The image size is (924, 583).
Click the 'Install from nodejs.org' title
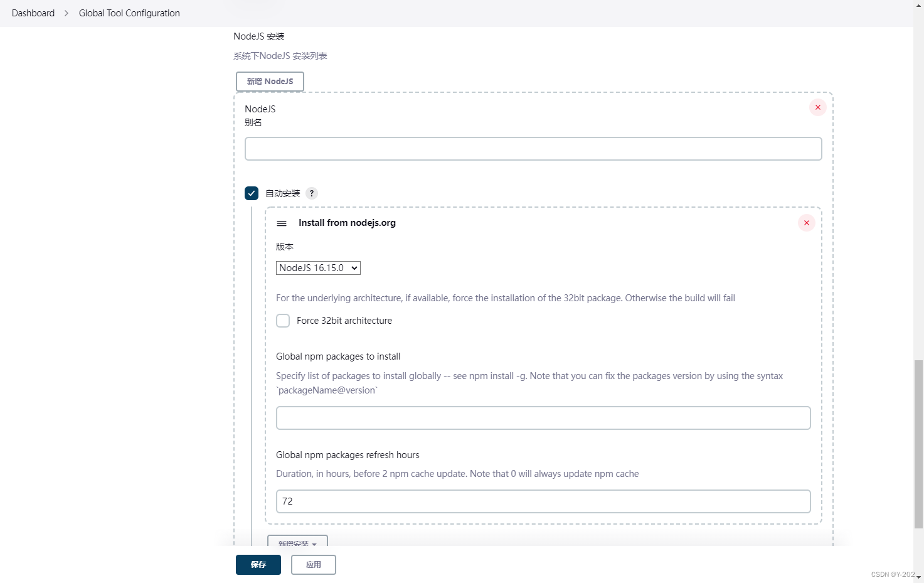click(347, 223)
